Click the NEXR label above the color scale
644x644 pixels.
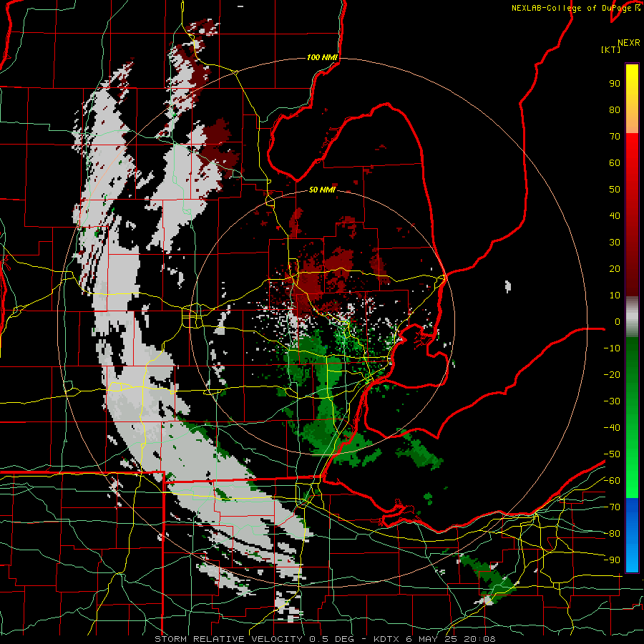(629, 43)
